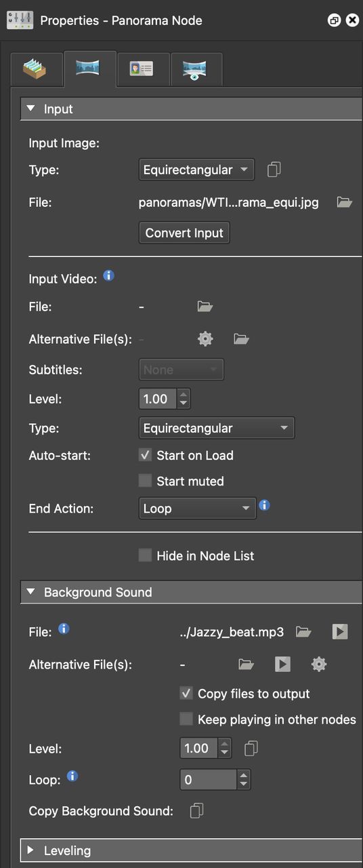Toggle the Start on Load checkbox
Image resolution: width=363 pixels, height=868 pixels.
pyautogui.click(x=145, y=456)
